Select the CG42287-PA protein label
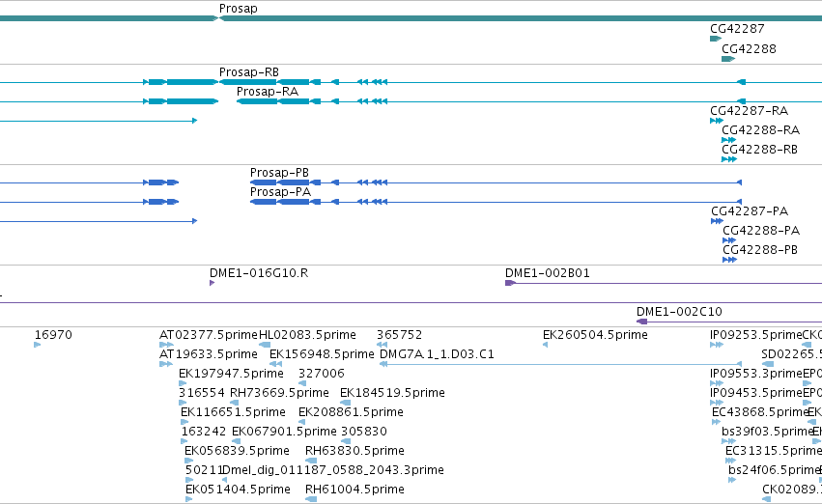This screenshot has height=504, width=822. [x=750, y=211]
